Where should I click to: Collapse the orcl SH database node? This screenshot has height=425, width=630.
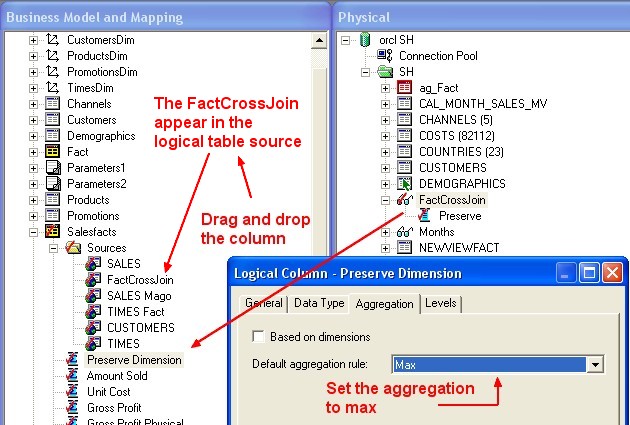[x=345, y=40]
